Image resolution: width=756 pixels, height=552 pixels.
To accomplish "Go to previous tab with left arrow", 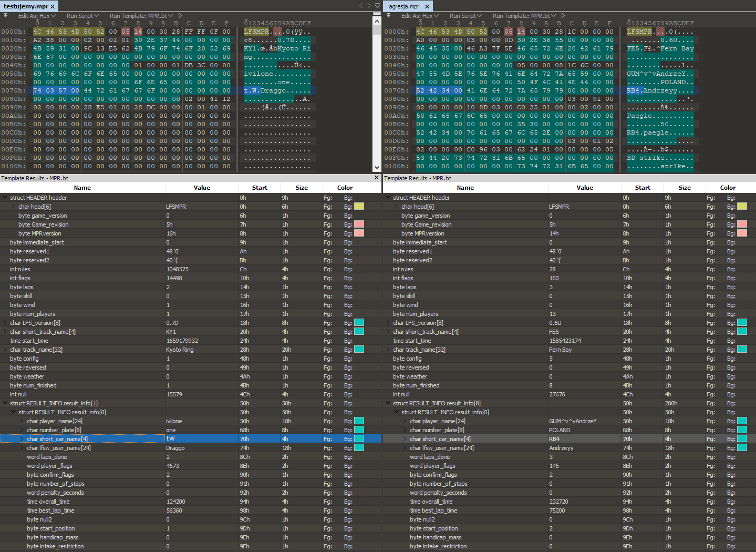I will [361, 6].
